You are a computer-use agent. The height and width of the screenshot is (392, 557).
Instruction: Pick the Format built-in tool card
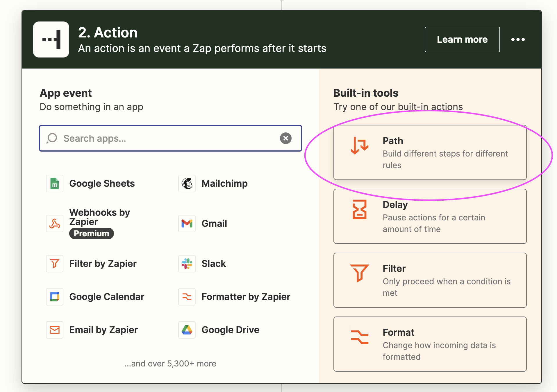tap(430, 344)
